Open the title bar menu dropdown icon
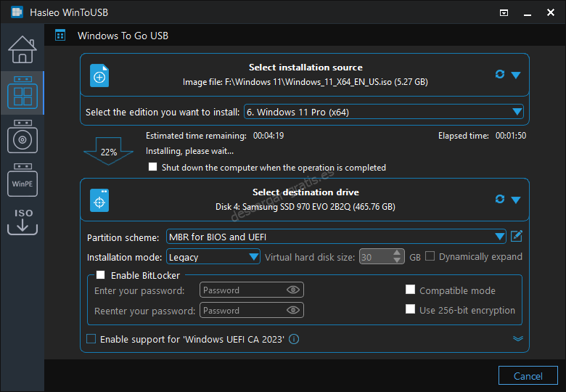Viewport: 566px width, 392px height. pyautogui.click(x=504, y=13)
